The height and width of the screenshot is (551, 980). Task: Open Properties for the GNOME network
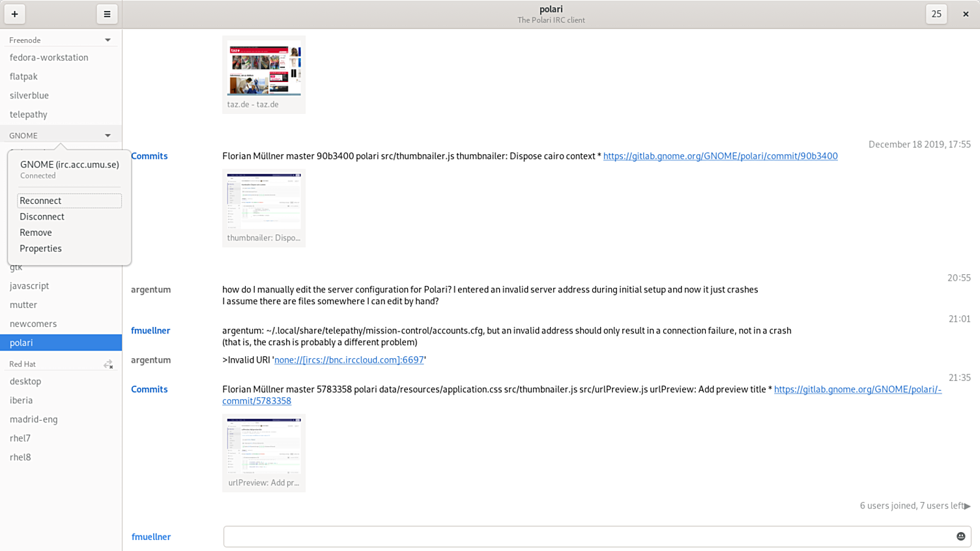pyautogui.click(x=40, y=248)
